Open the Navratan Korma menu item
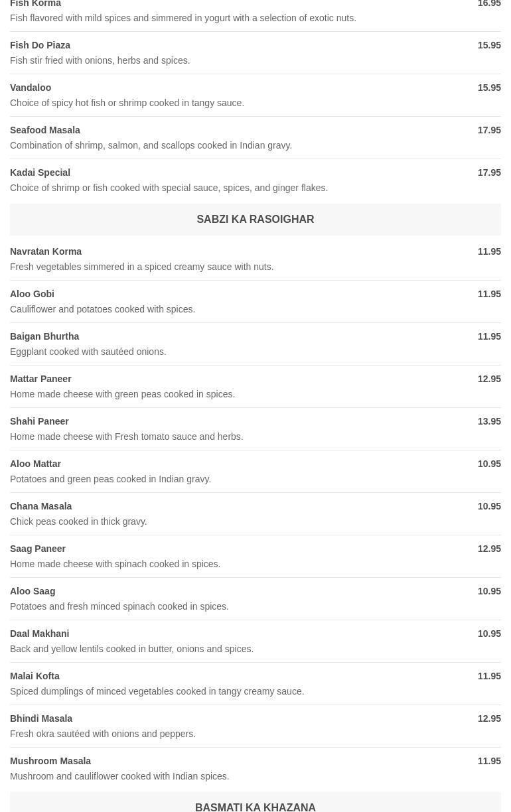Image resolution: width=511 pixels, height=812 pixels. [x=46, y=251]
